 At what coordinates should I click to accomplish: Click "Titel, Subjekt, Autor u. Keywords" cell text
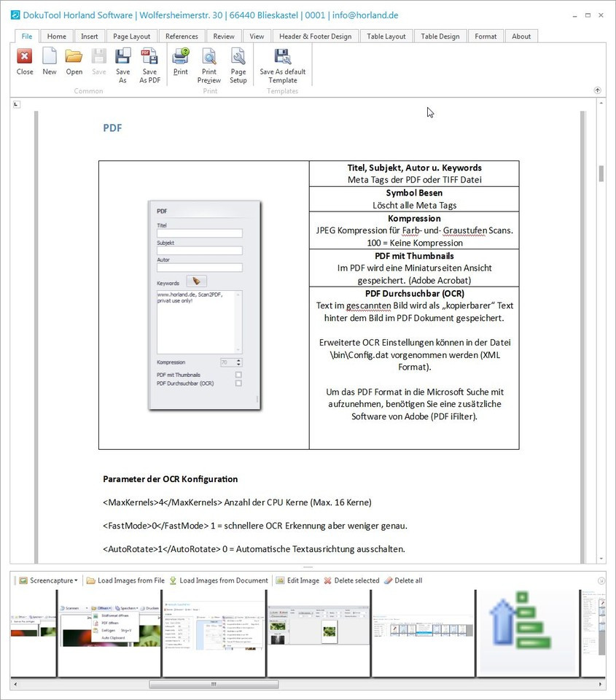click(x=414, y=168)
